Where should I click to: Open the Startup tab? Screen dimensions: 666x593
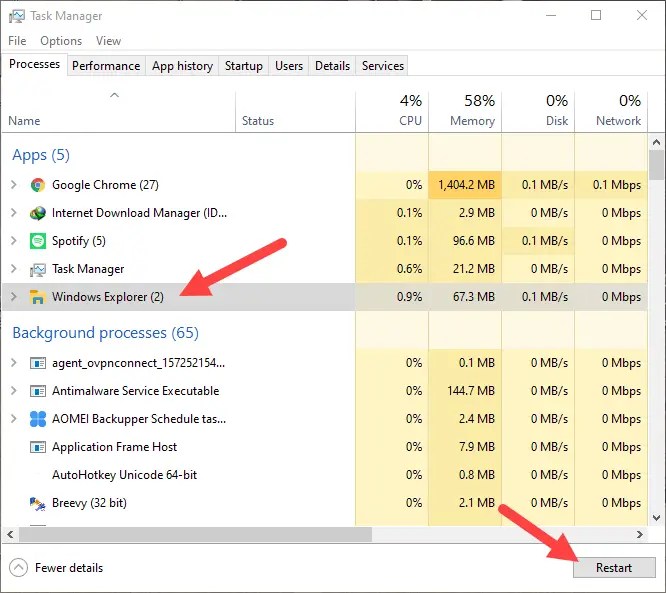pos(244,66)
